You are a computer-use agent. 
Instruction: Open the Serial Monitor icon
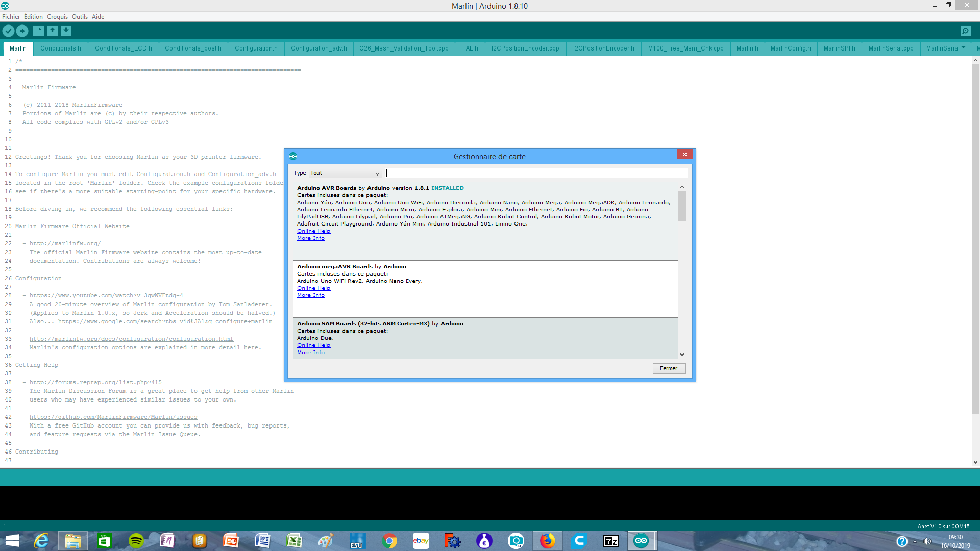point(966,31)
